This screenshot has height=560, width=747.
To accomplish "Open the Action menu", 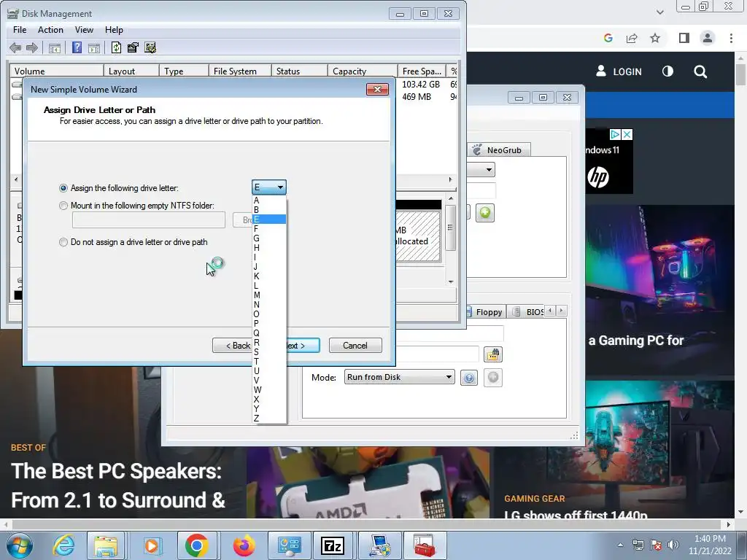I will (50, 29).
